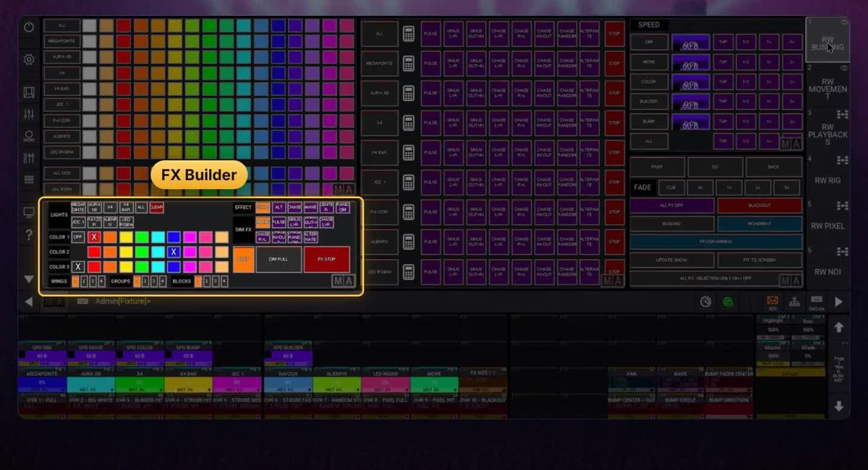The height and width of the screenshot is (470, 868).
Task: Click the network icon on command line
Action: click(794, 301)
